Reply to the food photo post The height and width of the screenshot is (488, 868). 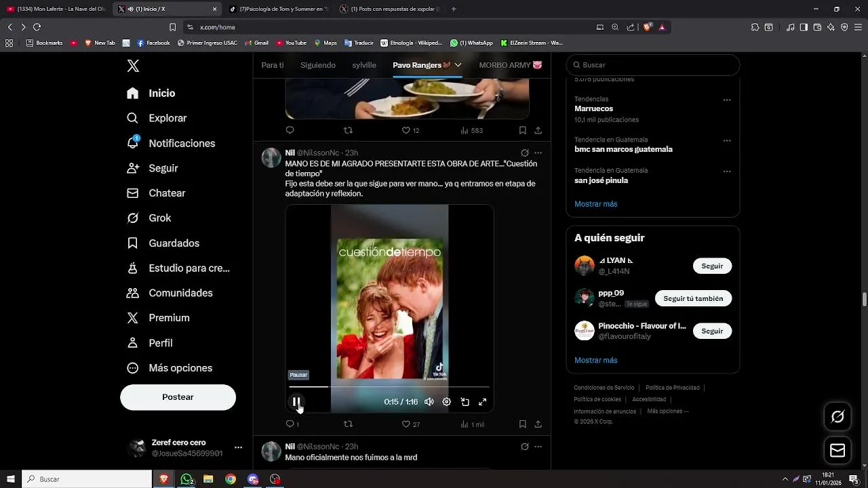(290, 130)
